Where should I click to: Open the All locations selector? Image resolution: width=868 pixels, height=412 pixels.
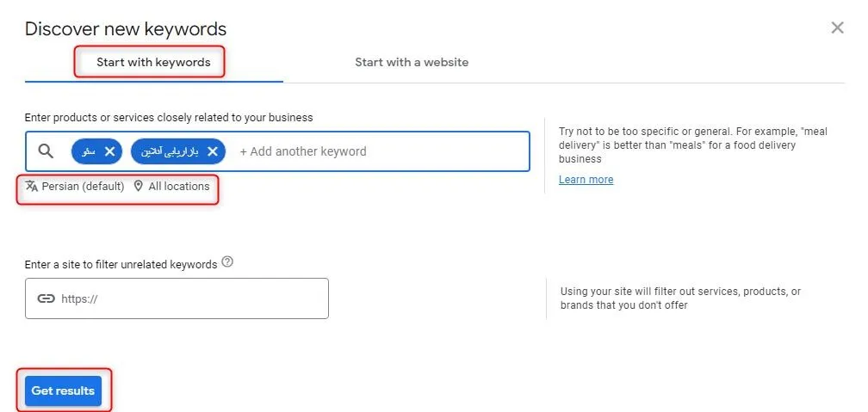coord(171,187)
